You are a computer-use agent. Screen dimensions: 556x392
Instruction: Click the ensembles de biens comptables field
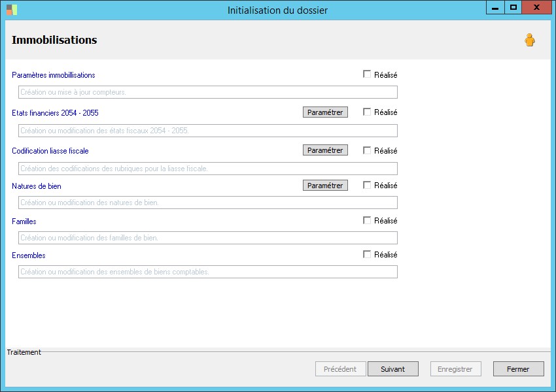[208, 272]
